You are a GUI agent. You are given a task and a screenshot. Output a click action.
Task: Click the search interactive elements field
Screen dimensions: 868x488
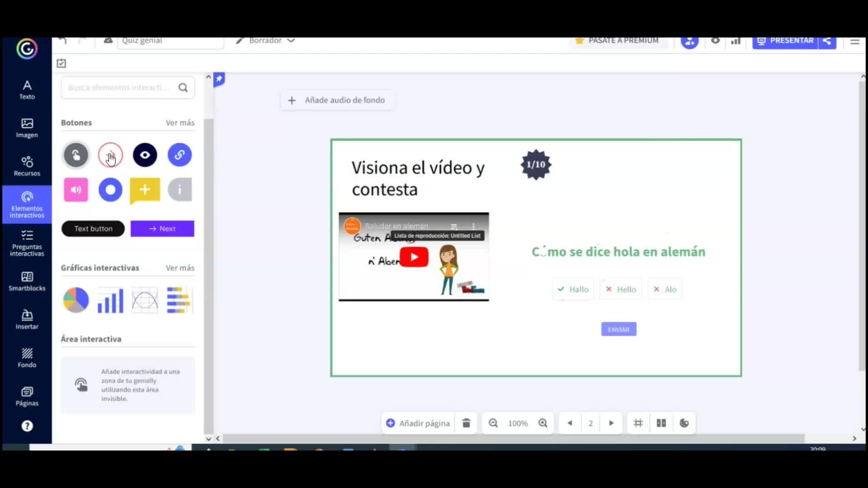(x=120, y=88)
